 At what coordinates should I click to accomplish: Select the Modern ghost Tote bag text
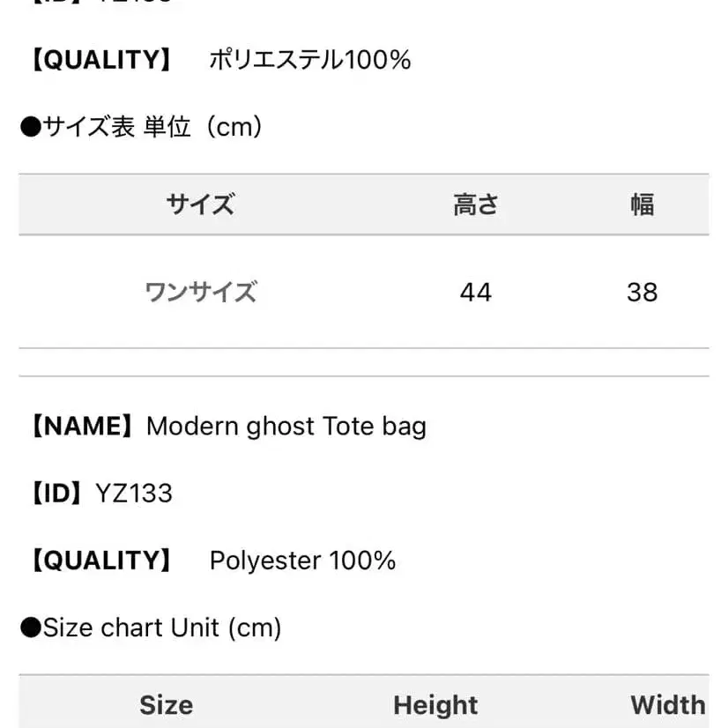tap(286, 427)
